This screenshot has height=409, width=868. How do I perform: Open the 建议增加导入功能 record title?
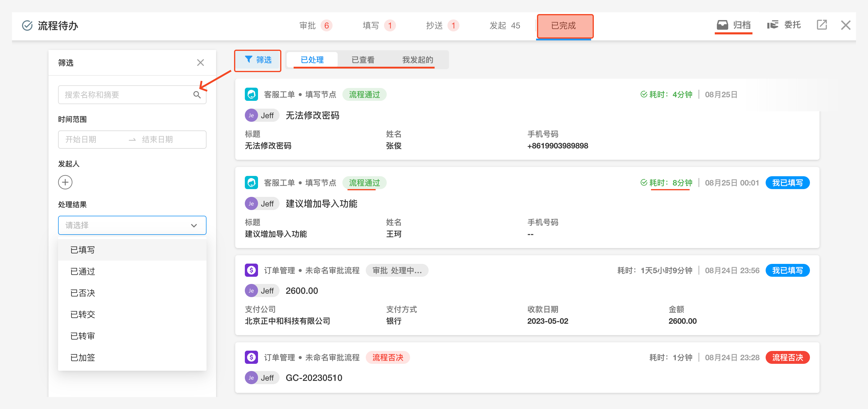click(321, 204)
